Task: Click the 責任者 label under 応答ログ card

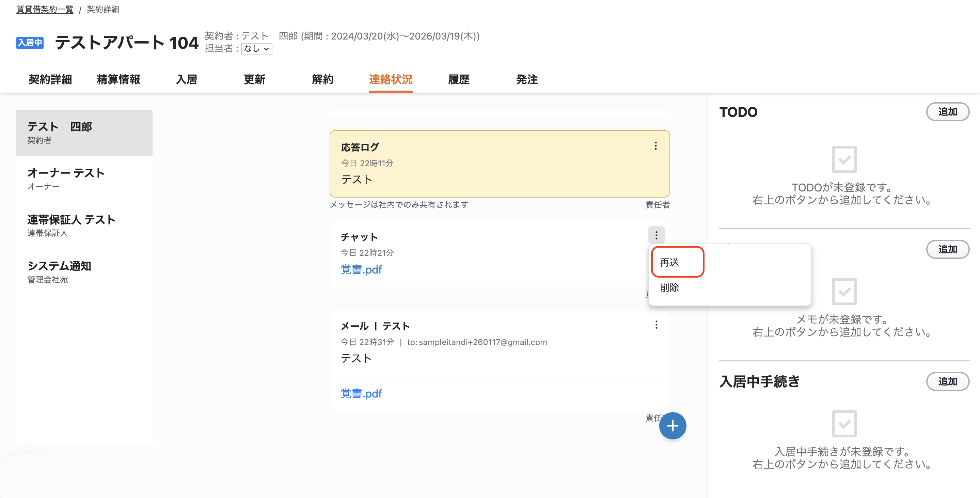Action: (x=658, y=205)
